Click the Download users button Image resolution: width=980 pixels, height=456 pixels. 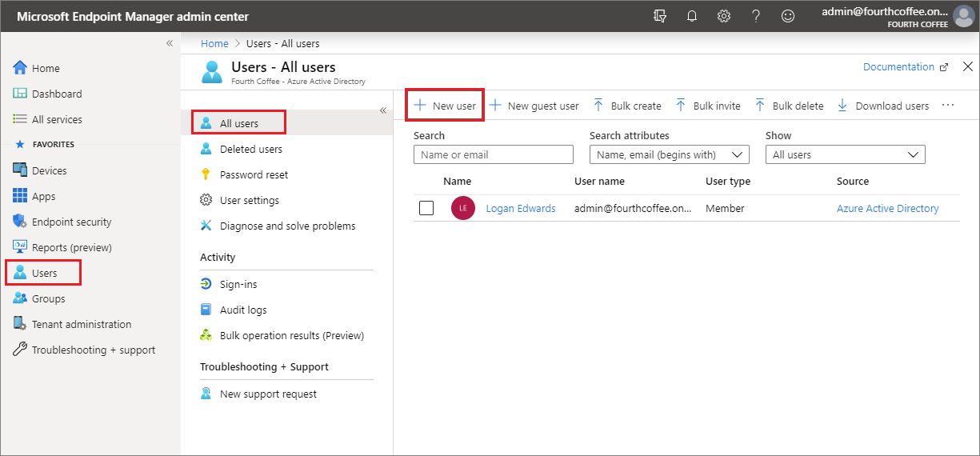[883, 106]
